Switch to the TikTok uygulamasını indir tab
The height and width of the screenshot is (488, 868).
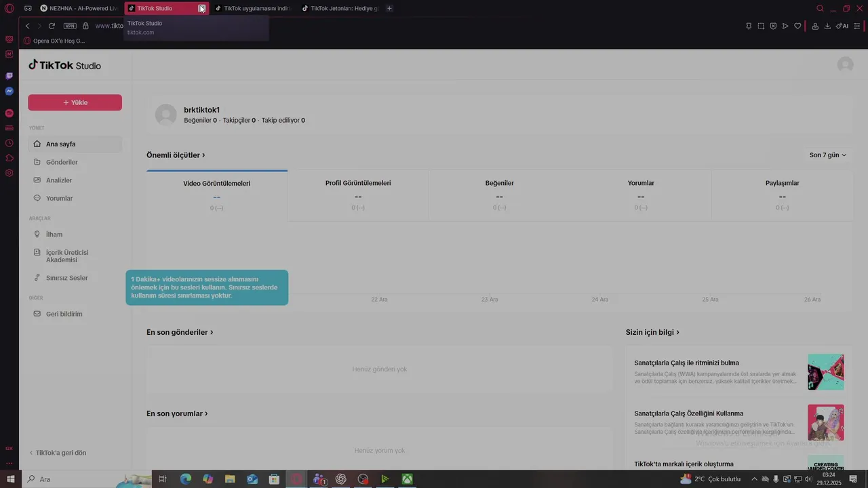[253, 8]
